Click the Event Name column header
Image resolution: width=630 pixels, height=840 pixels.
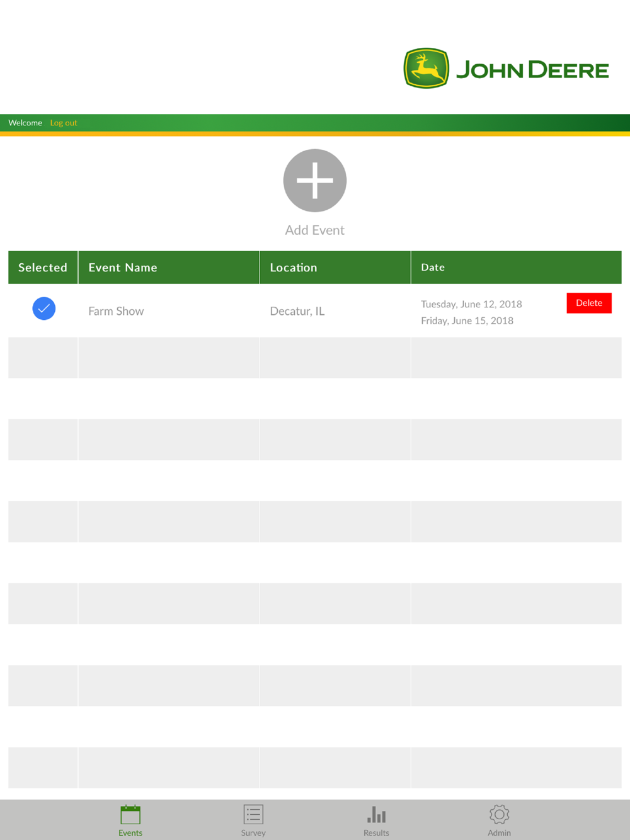tap(169, 268)
